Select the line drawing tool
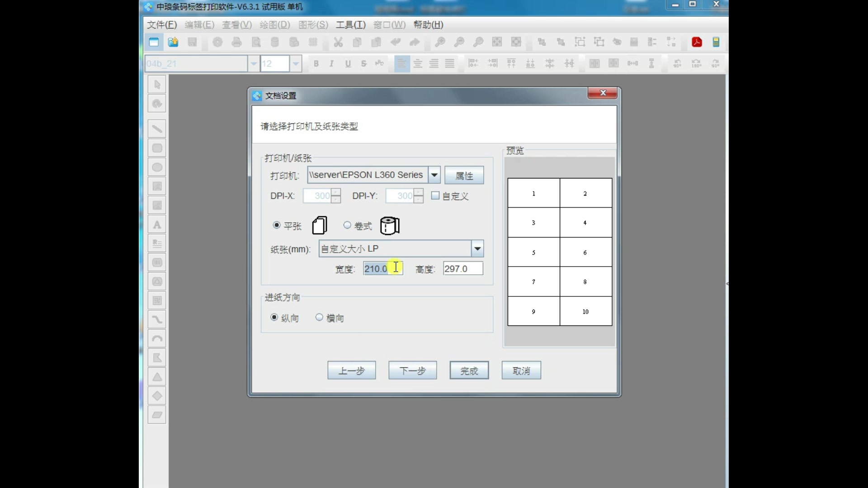Image resolution: width=868 pixels, height=488 pixels. pos(157,129)
